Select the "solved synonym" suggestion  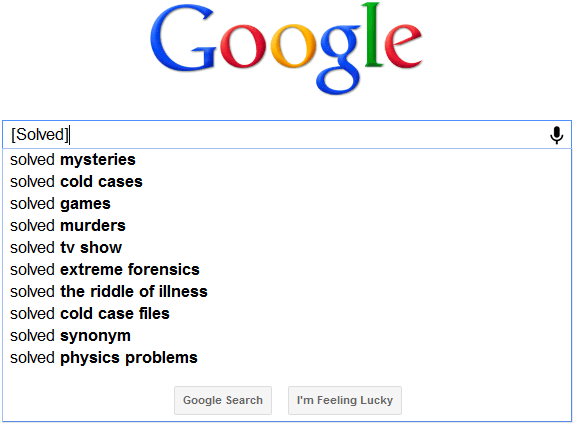coord(287,336)
